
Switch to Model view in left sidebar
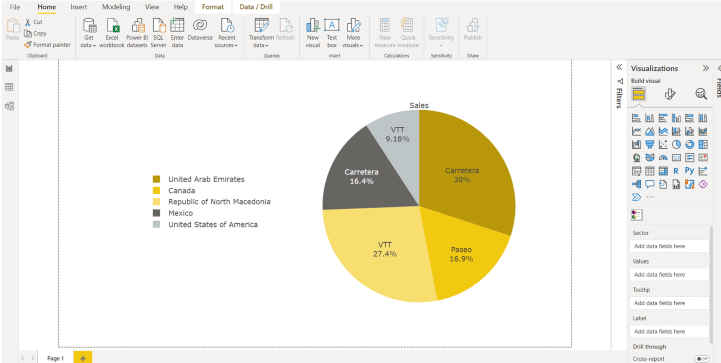pyautogui.click(x=9, y=106)
